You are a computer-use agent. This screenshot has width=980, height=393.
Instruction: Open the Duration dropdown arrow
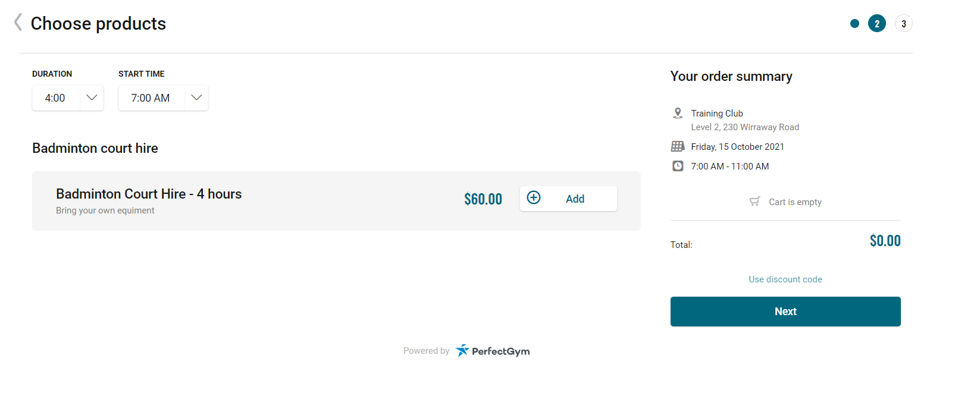[92, 98]
